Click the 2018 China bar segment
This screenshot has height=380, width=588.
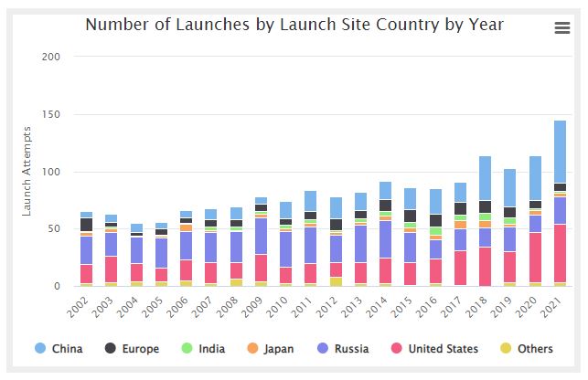point(485,178)
